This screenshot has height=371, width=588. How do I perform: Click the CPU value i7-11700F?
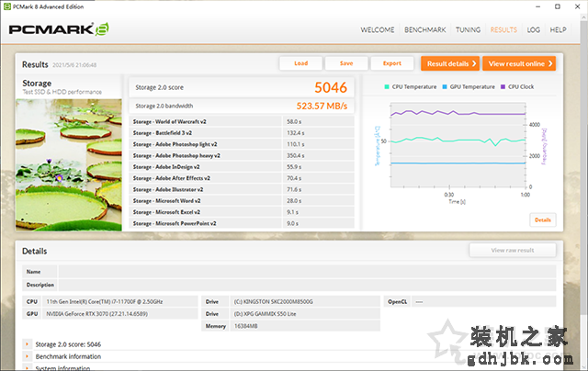tap(120, 302)
